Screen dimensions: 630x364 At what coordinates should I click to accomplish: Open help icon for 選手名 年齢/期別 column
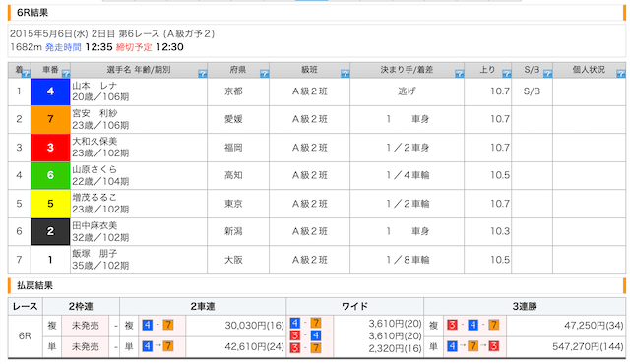203,74
